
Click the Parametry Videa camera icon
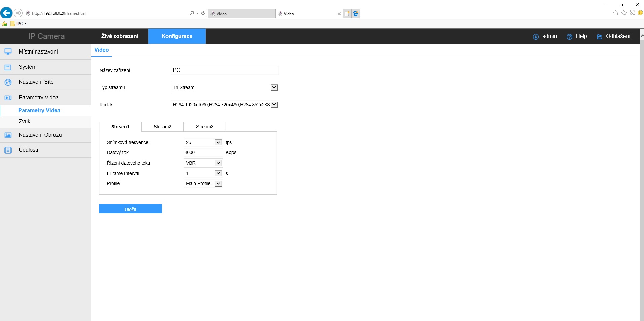tap(8, 98)
